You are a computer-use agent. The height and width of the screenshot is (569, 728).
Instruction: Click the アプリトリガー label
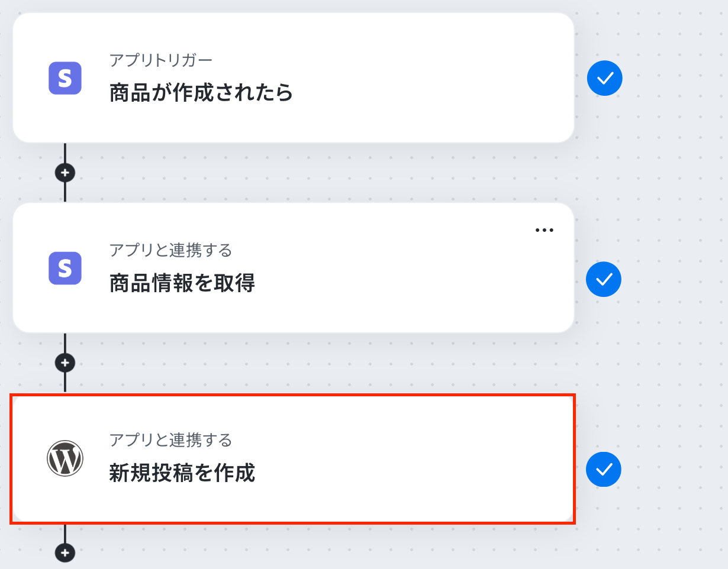[x=161, y=60]
